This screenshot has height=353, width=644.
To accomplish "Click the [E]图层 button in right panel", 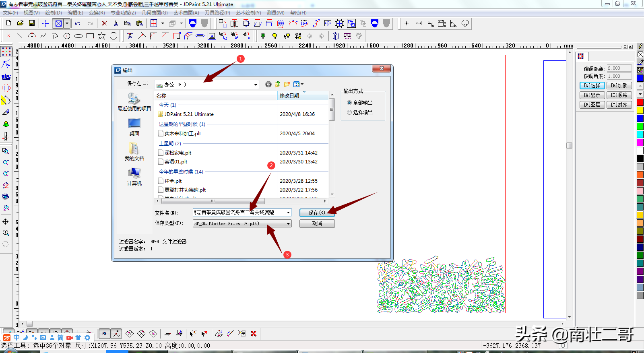I will (x=592, y=105).
